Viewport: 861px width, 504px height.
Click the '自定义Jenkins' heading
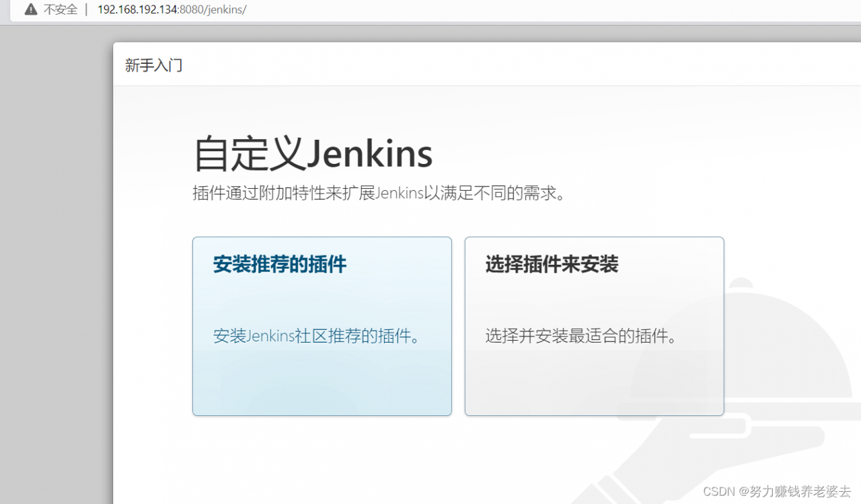(313, 153)
